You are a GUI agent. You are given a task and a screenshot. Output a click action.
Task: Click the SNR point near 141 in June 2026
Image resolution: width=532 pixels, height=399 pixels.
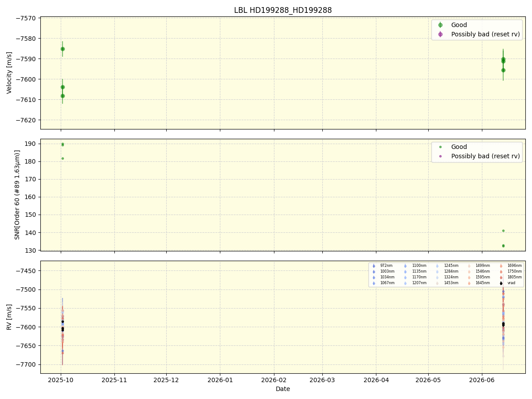(503, 231)
